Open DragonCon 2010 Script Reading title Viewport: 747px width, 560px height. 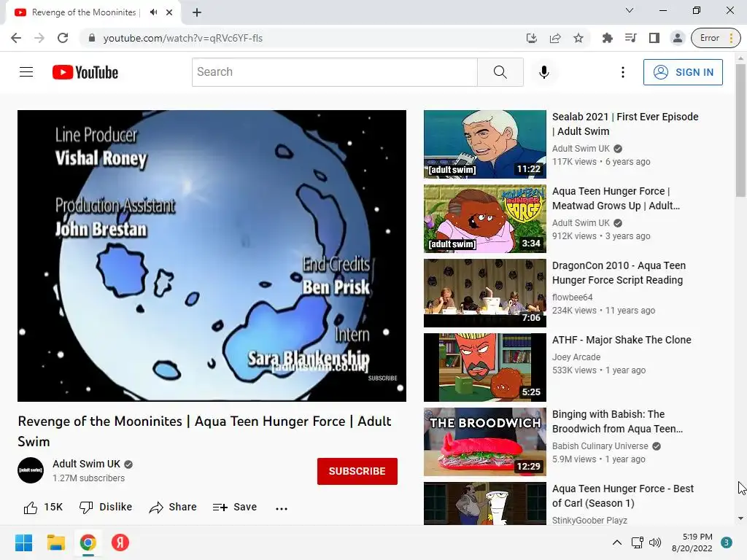[619, 273]
